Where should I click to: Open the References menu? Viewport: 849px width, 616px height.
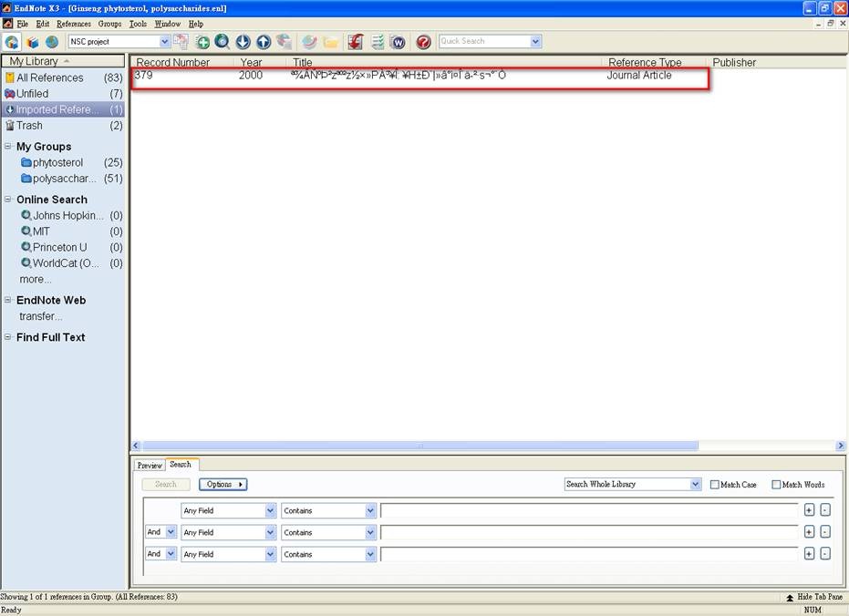(x=74, y=24)
